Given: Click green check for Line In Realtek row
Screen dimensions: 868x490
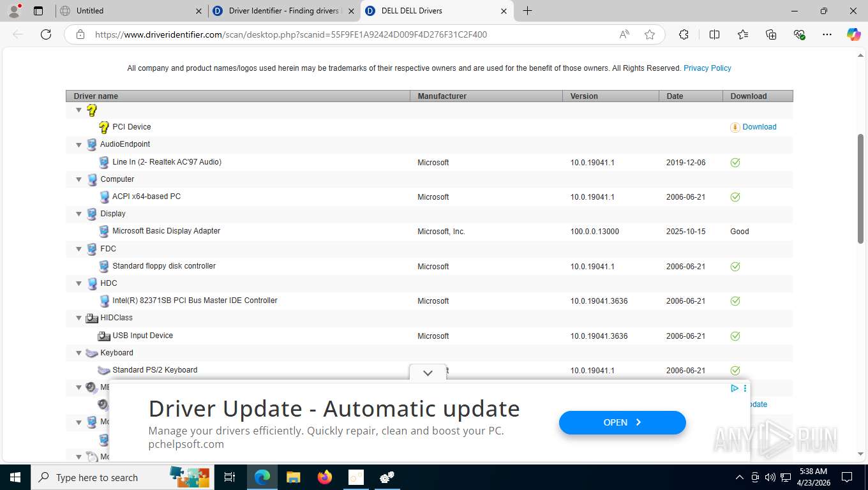Looking at the screenshot, I should point(735,163).
